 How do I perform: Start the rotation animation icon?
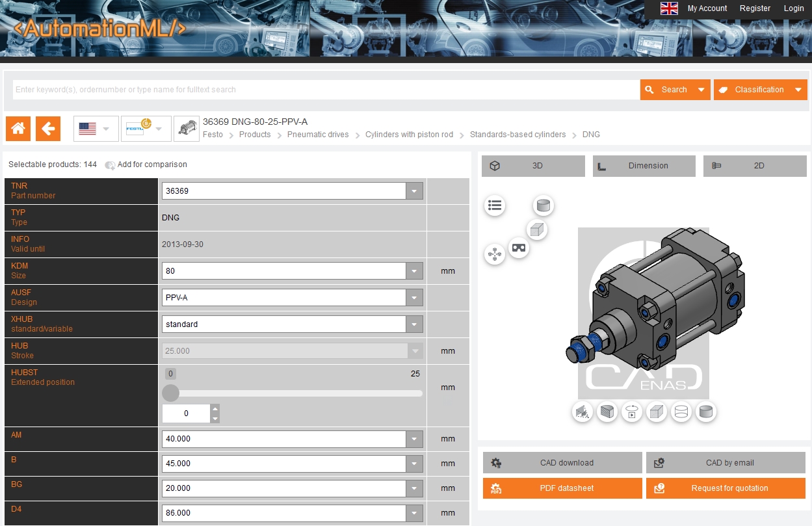pos(632,412)
